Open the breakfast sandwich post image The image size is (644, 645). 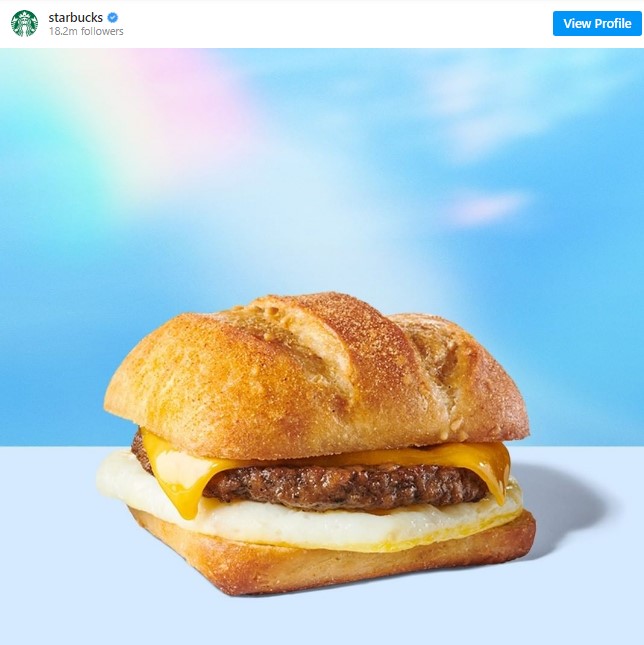322,346
